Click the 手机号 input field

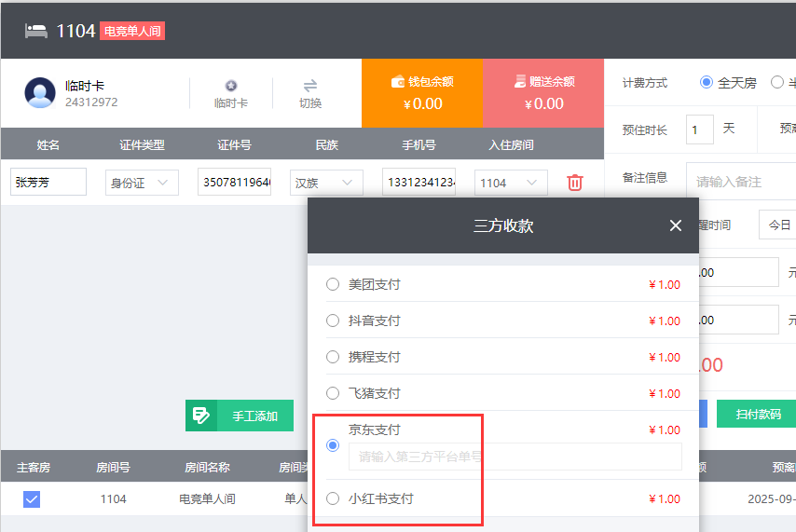click(419, 182)
